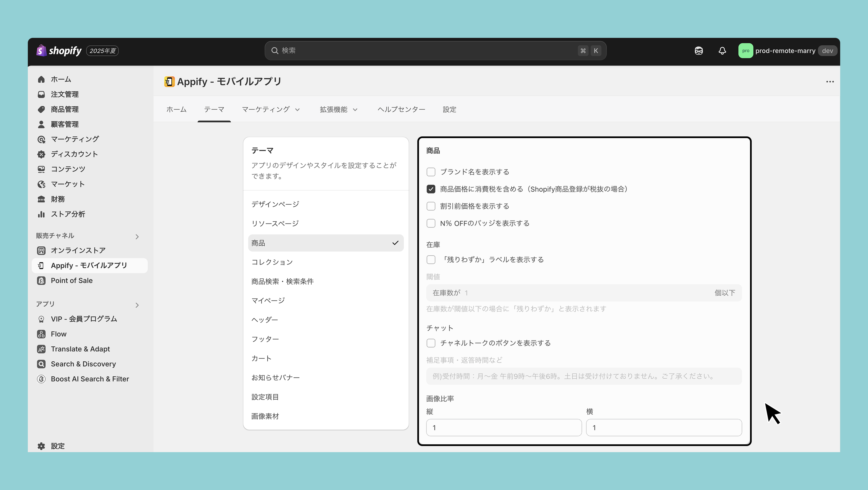Screen dimensions: 868x490
Task: Select コレクション in theme menu
Action: [272, 262]
